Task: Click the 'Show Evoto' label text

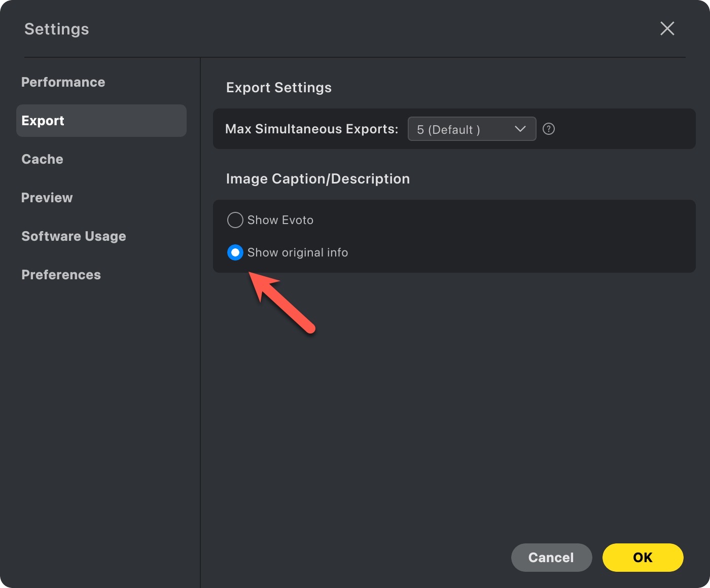Action: click(280, 220)
